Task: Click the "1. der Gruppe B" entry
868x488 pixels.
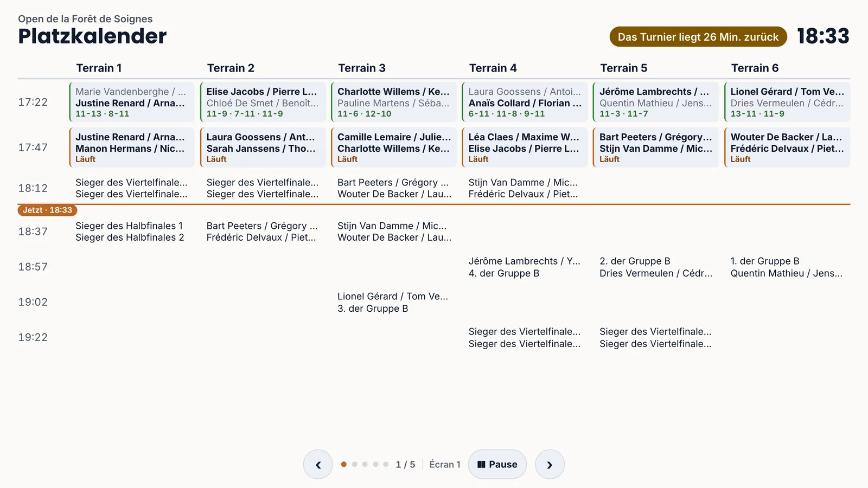Action: point(765,261)
